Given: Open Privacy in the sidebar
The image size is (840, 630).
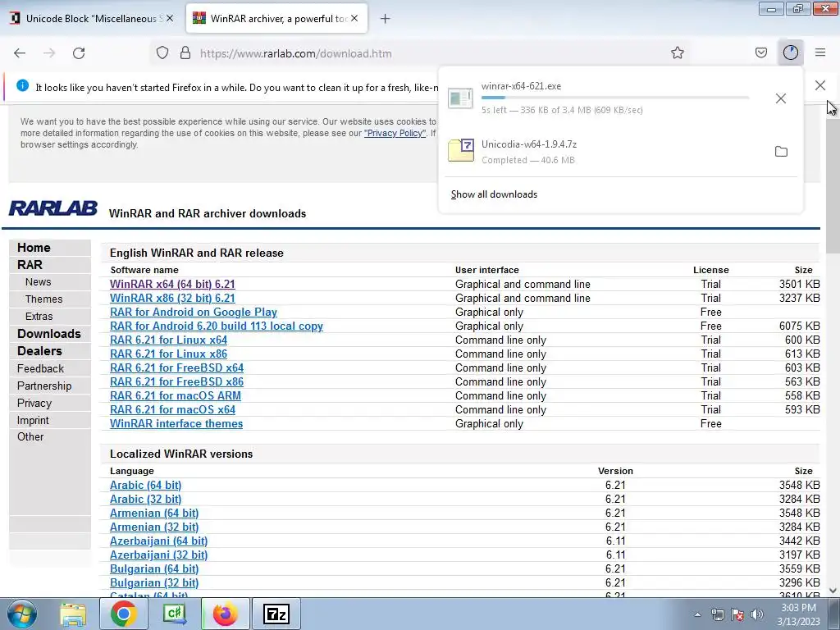Looking at the screenshot, I should [x=34, y=403].
